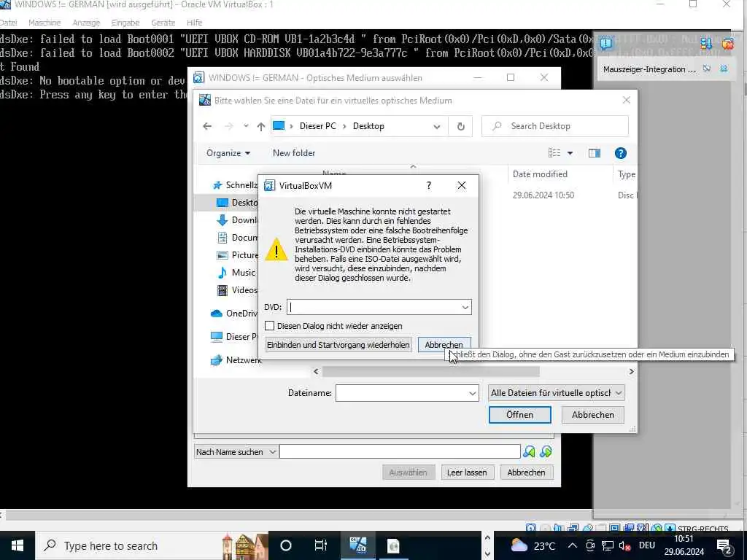747x560 pixels.
Task: Click Abbrechen in VirtualBoxVM dialog
Action: point(444,345)
